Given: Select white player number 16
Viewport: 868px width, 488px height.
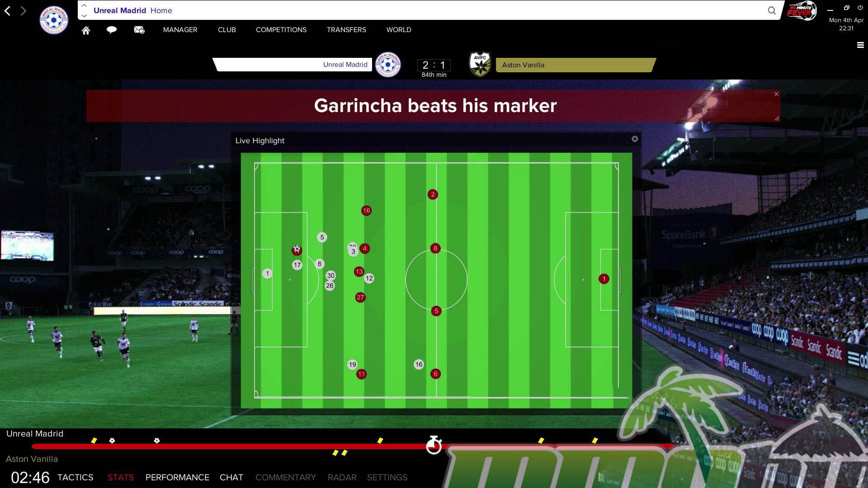Looking at the screenshot, I should pyautogui.click(x=419, y=364).
